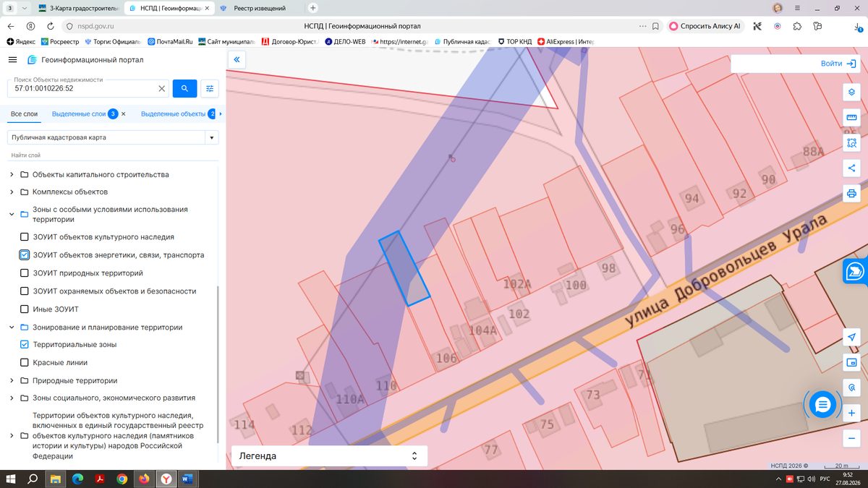Expand Зоны социального, экономического развития
868x488 pixels.
(x=12, y=398)
